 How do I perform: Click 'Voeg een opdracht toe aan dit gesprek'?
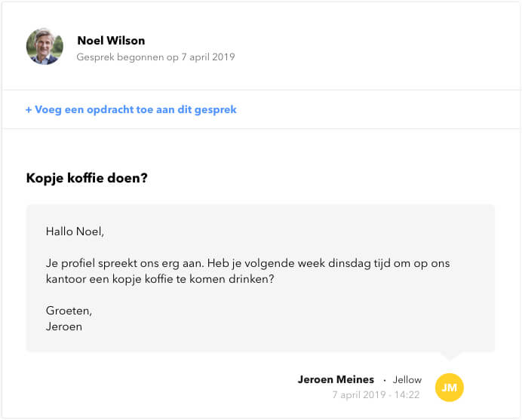pyautogui.click(x=130, y=109)
